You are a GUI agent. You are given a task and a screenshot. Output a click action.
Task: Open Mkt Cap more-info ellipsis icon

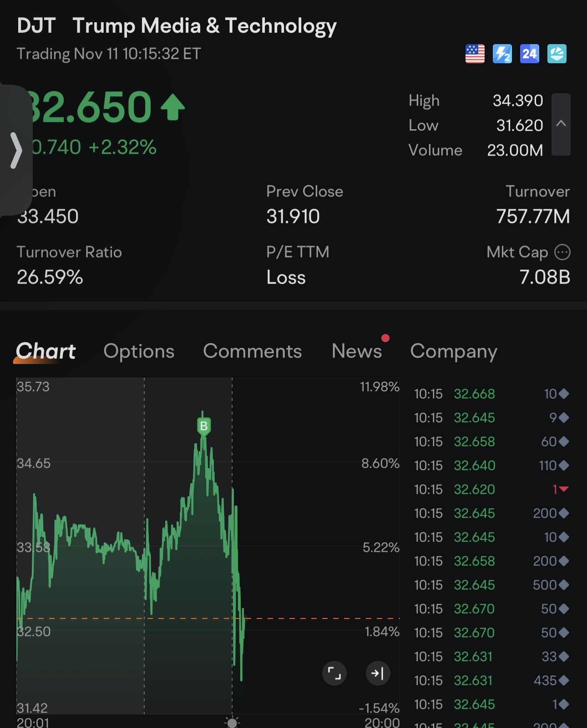(x=562, y=252)
